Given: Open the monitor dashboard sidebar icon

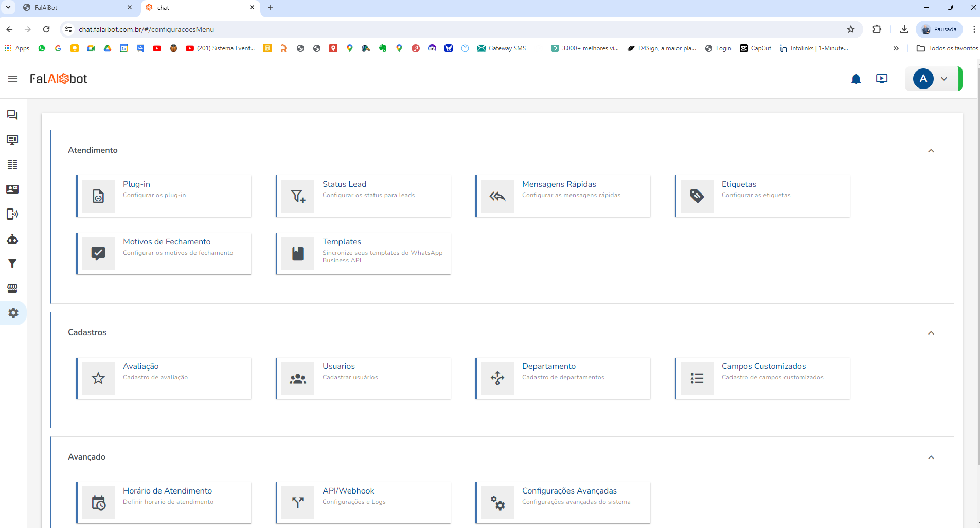Looking at the screenshot, I should pyautogui.click(x=12, y=140).
